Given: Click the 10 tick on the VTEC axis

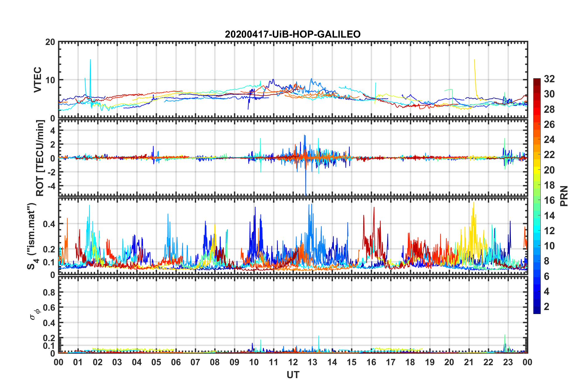Looking at the screenshot, I should (50, 80).
